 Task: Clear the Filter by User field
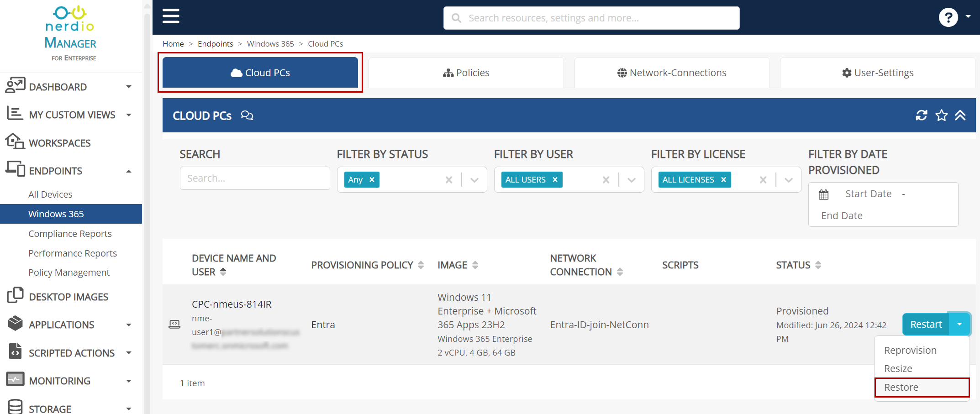(x=606, y=180)
